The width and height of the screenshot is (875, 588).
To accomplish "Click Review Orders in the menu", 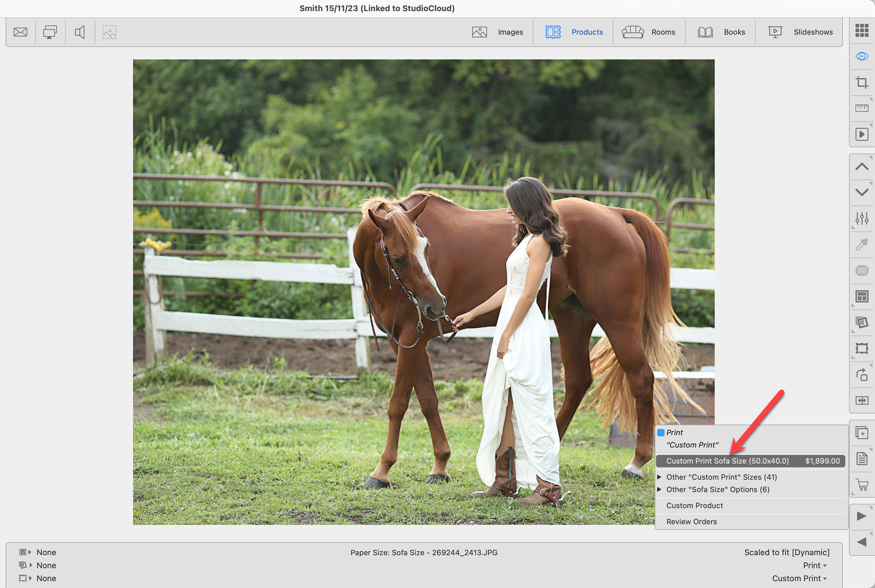I will [x=691, y=522].
